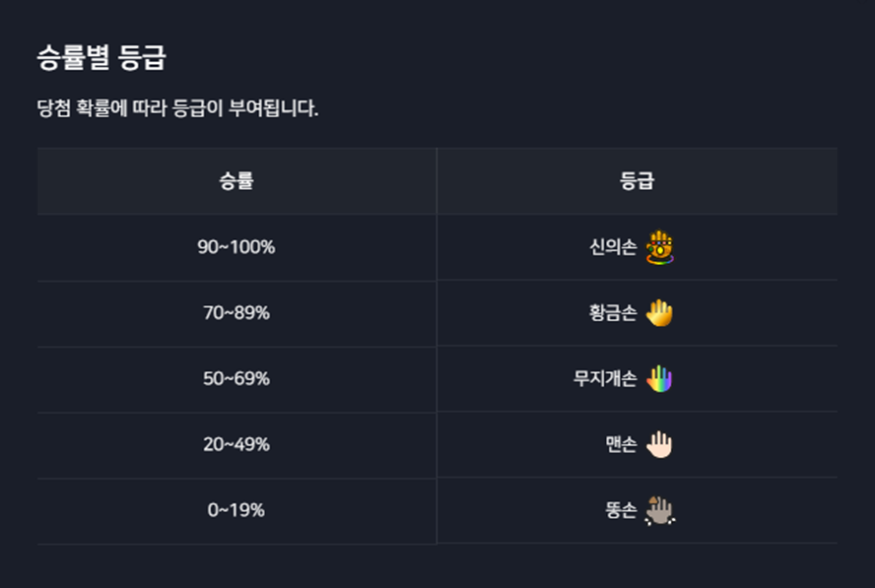This screenshot has width=875, height=588.
Task: Click the 50~69% win rate cell
Action: tap(236, 379)
